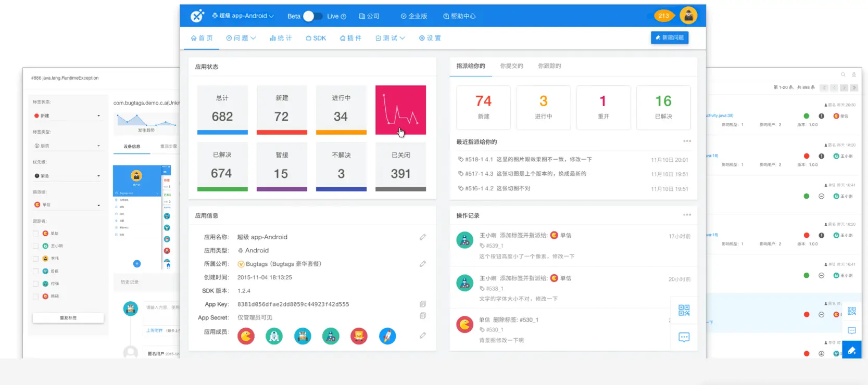Go to previous page in the right window
868x385 pixels.
tap(834, 88)
